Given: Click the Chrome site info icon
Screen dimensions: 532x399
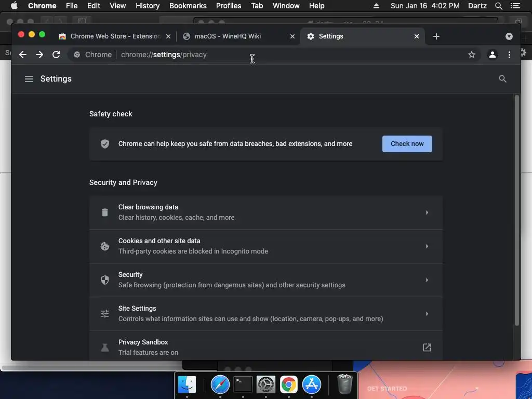Looking at the screenshot, I should click(x=77, y=55).
